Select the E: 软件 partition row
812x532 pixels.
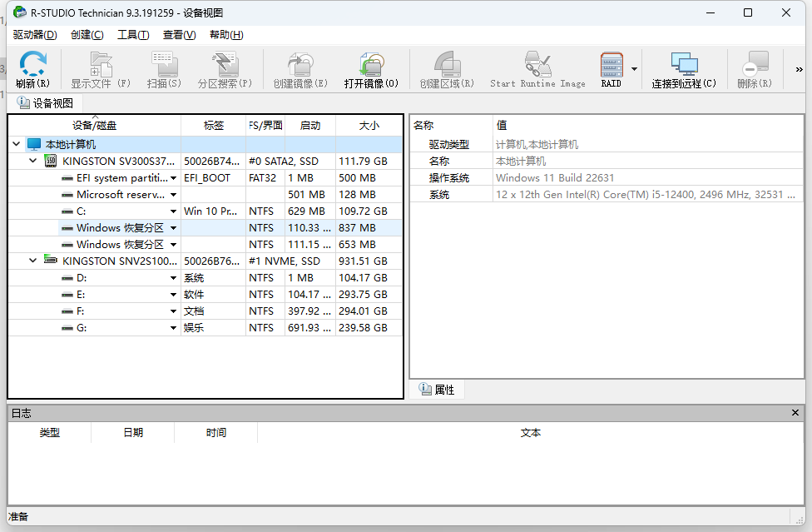tap(205, 295)
